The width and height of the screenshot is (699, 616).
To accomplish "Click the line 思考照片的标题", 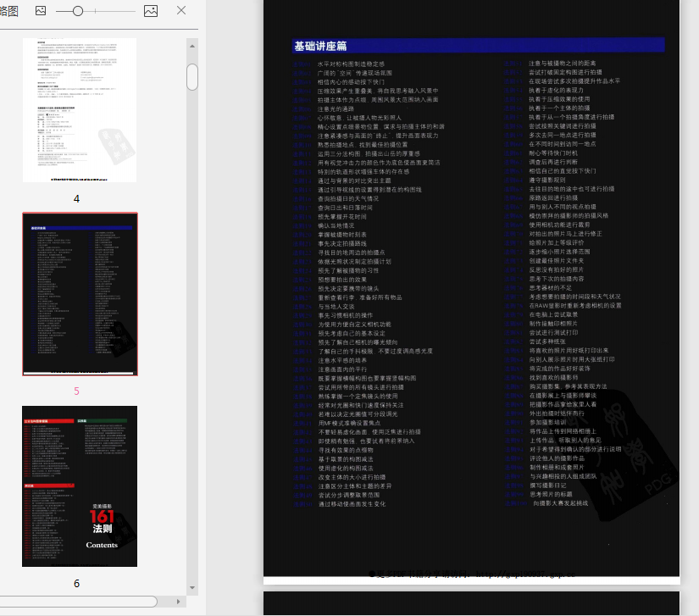I will tap(551, 494).
